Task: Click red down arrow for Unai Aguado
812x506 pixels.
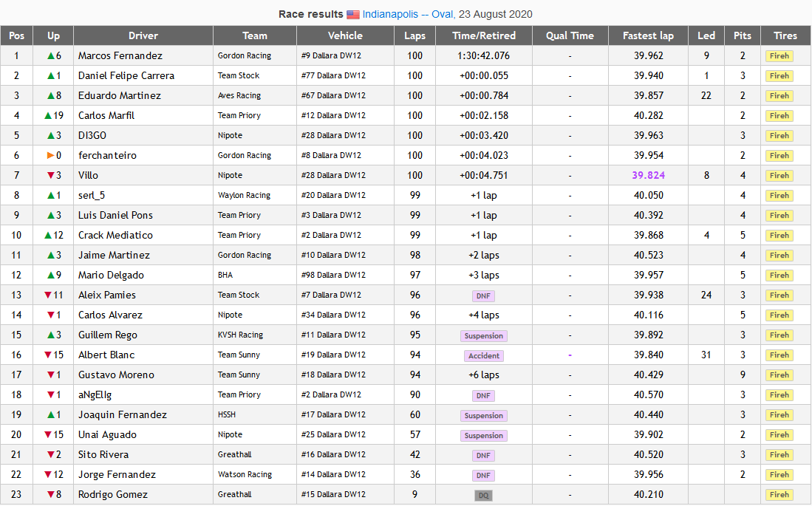Action: click(47, 434)
